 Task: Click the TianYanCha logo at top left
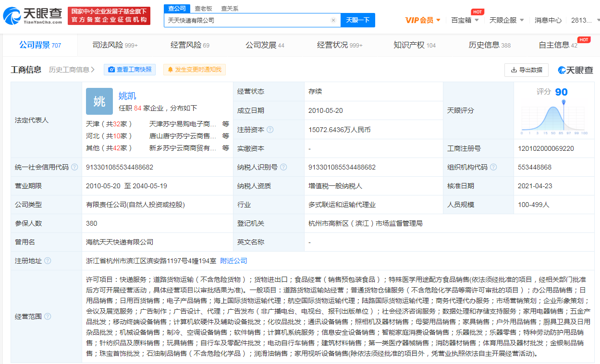click(32, 16)
